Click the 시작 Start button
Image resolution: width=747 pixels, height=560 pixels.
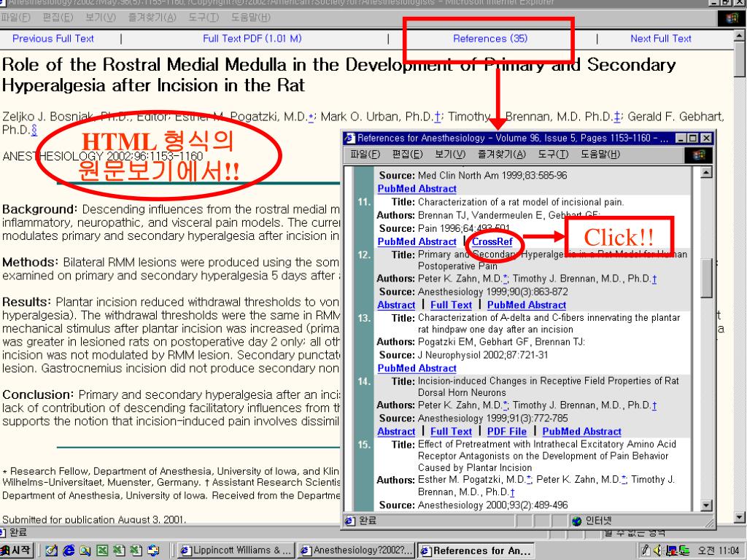(x=18, y=551)
